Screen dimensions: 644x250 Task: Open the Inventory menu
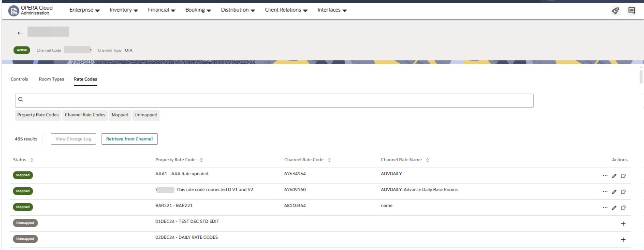pyautogui.click(x=124, y=10)
